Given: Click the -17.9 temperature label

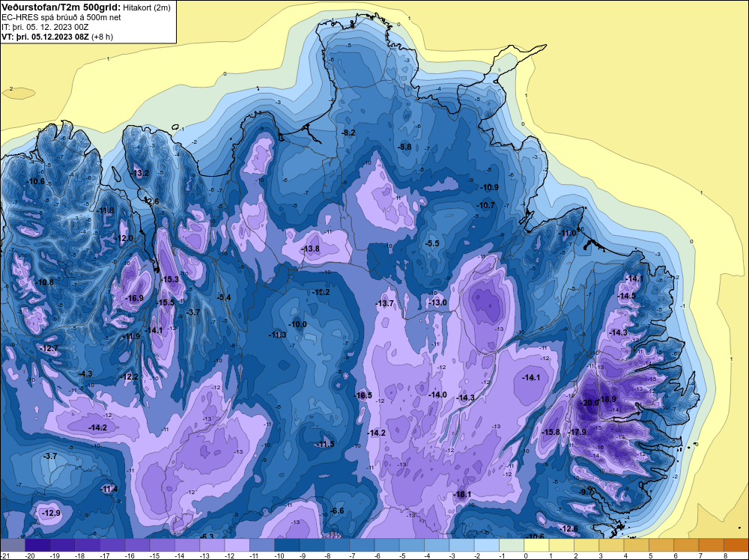Looking at the screenshot, I should (577, 432).
